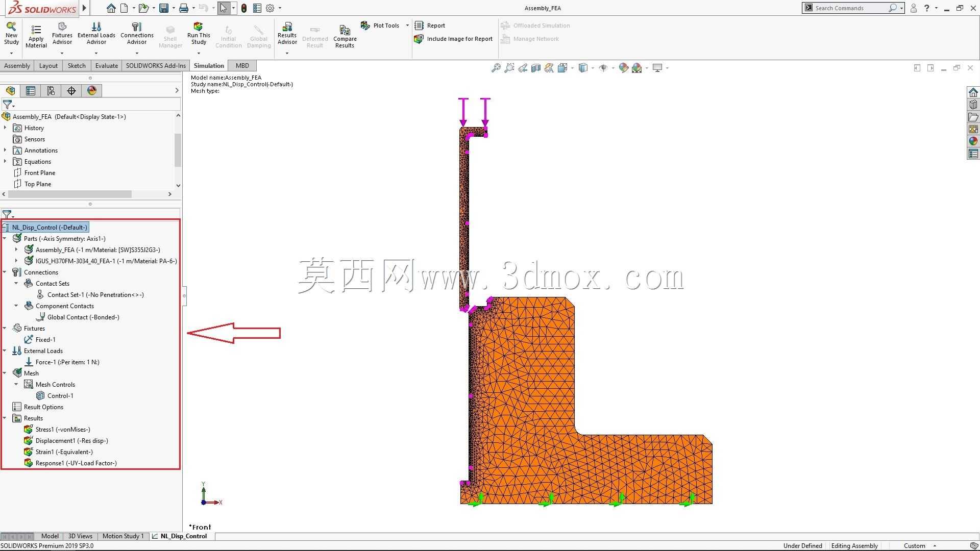Open the External Loads Advisor tool
The height and width of the screenshot is (551, 980).
tap(96, 34)
